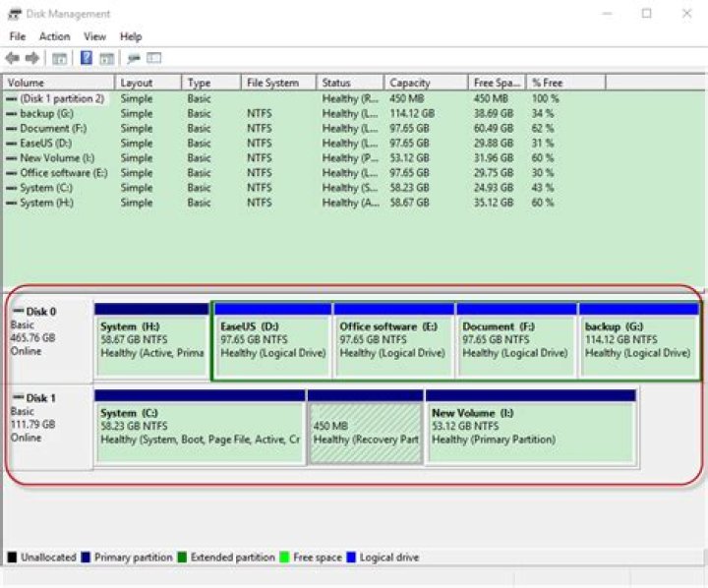Click the Show/Hide Console Tree icon

point(60,58)
